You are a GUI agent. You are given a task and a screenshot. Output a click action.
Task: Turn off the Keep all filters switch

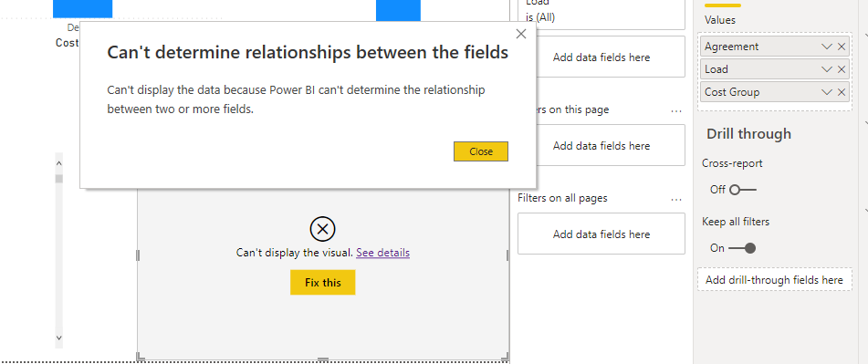pos(742,248)
